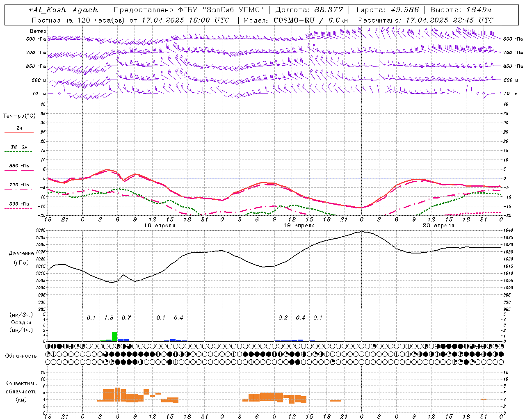Click the Ветер wind panel label
This screenshot has height=420, width=525.
(x=38, y=31)
